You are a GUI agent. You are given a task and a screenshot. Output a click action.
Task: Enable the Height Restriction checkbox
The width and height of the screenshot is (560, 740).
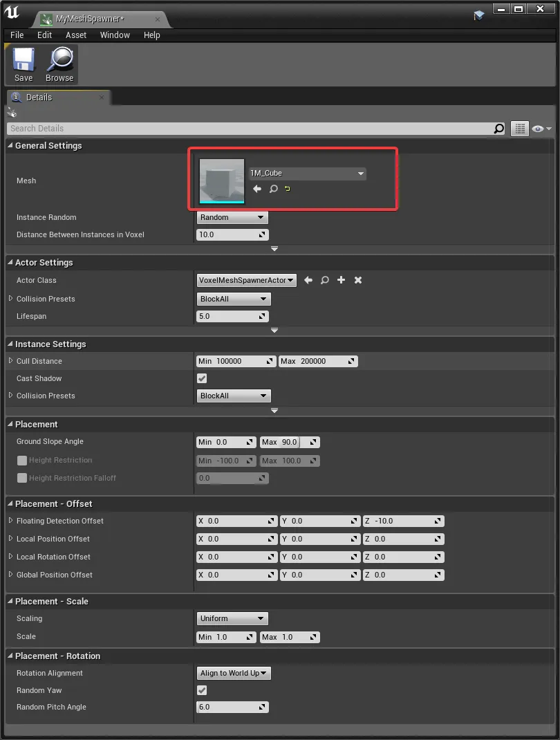pyautogui.click(x=22, y=461)
